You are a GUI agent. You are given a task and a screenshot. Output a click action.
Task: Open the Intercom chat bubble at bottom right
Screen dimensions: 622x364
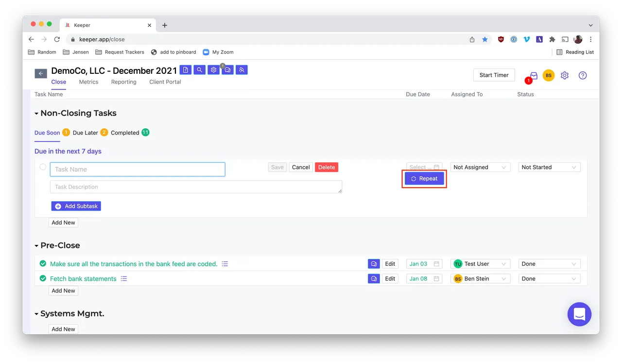point(579,314)
